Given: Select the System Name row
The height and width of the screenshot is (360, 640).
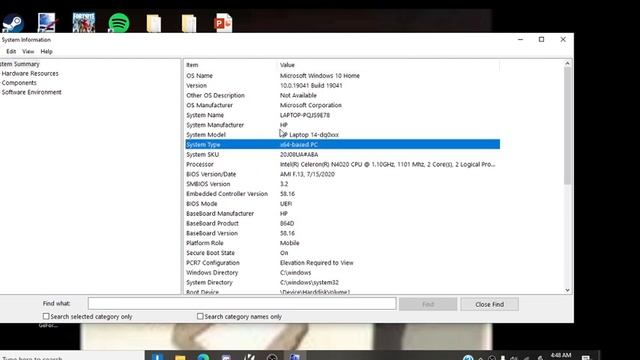Looking at the screenshot, I should (x=342, y=115).
